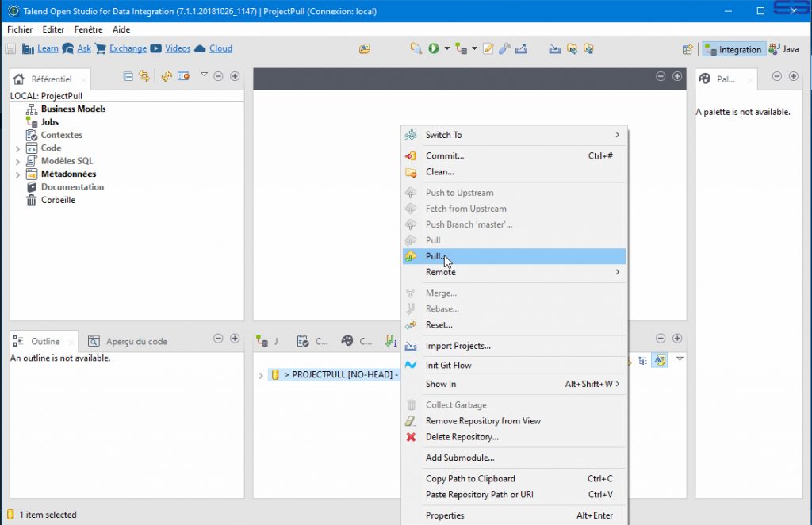Image resolution: width=812 pixels, height=525 pixels.
Task: Click Link with Editor icon in Référentiel
Action: pos(144,76)
